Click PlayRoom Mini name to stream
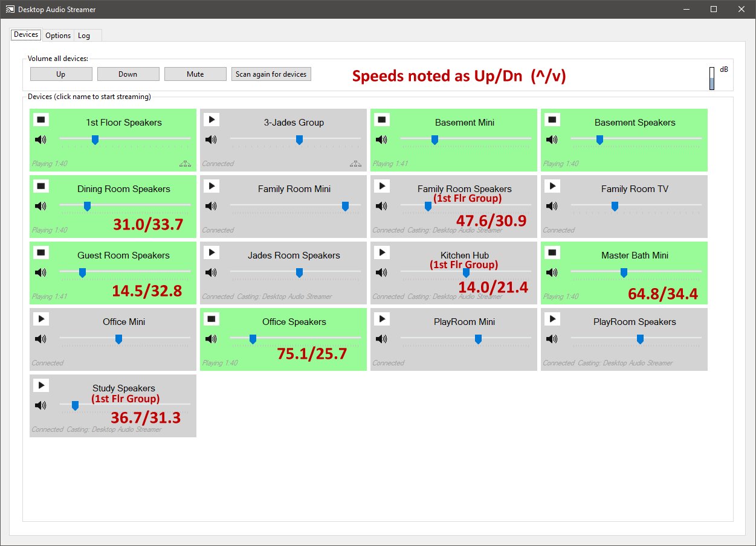 click(x=464, y=322)
